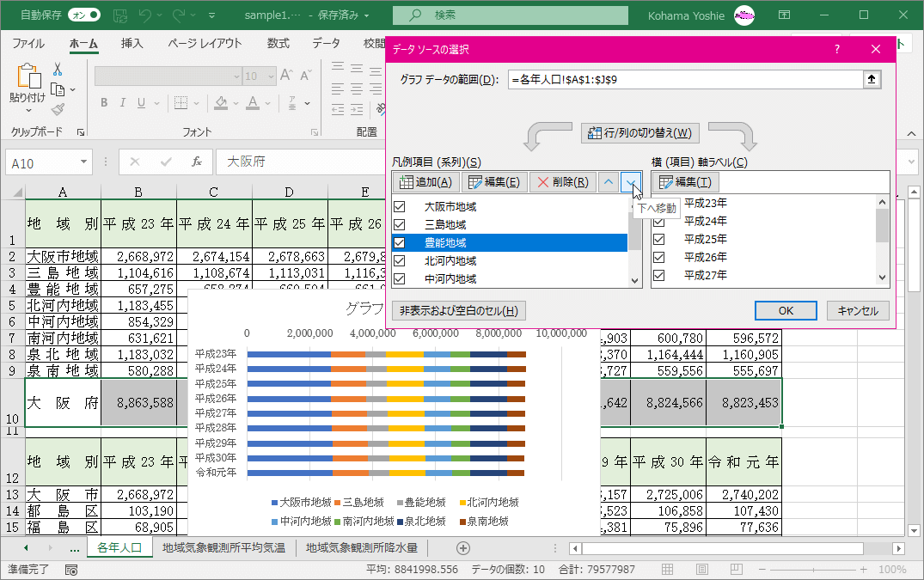Open the Paste (貼り付け) dropdown arrow
924x580 pixels.
28,112
